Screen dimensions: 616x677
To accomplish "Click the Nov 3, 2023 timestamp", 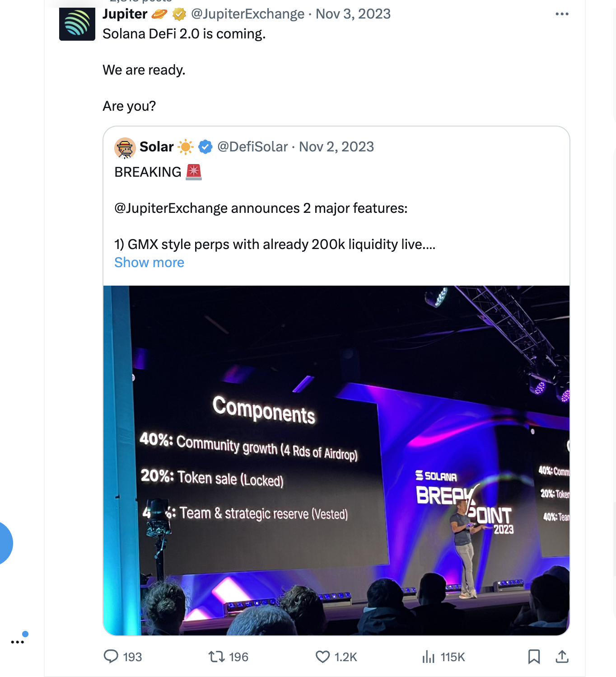I will tap(353, 14).
